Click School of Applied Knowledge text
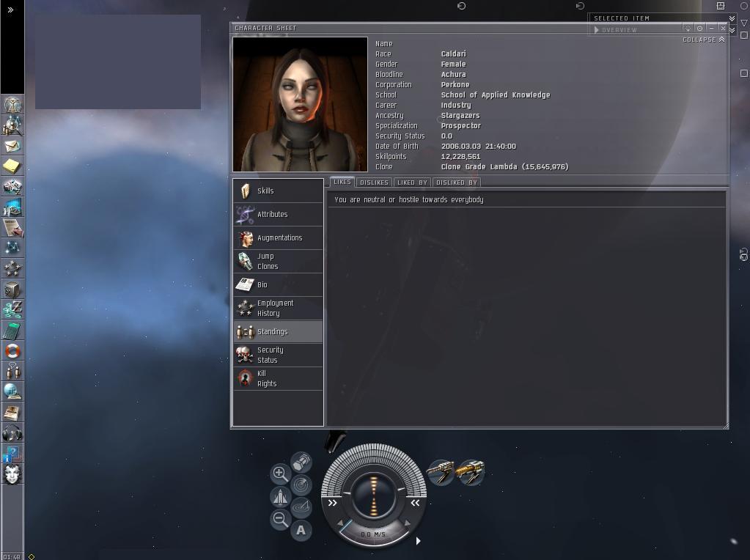Screen dimensions: 750x560 [496, 95]
